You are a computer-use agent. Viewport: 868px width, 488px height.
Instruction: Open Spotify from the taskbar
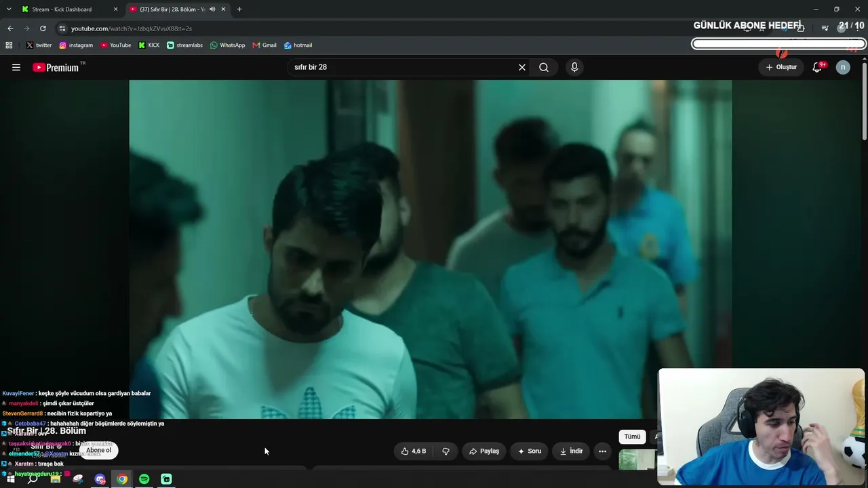tap(144, 479)
